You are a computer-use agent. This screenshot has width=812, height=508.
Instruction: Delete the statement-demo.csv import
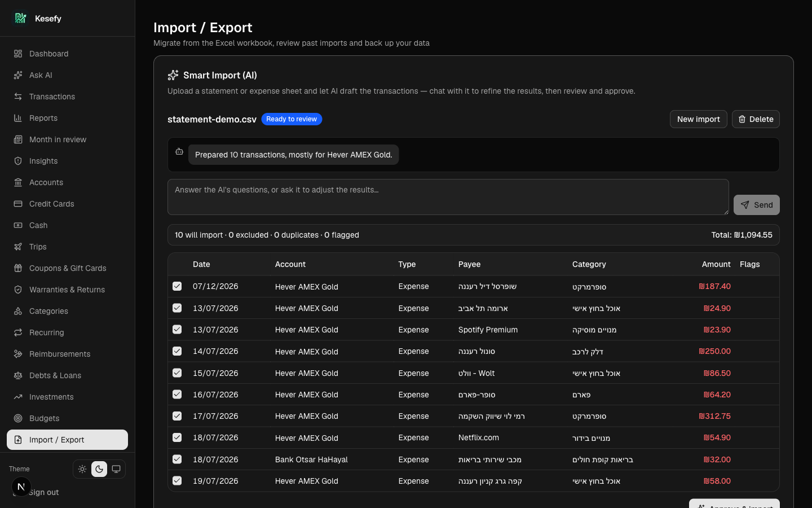(756, 119)
